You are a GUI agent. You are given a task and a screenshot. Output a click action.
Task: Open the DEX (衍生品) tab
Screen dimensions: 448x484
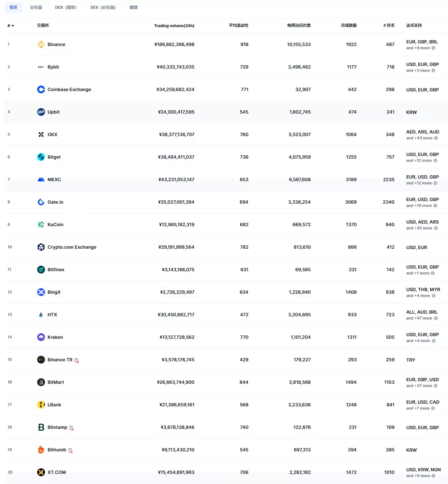pos(103,8)
